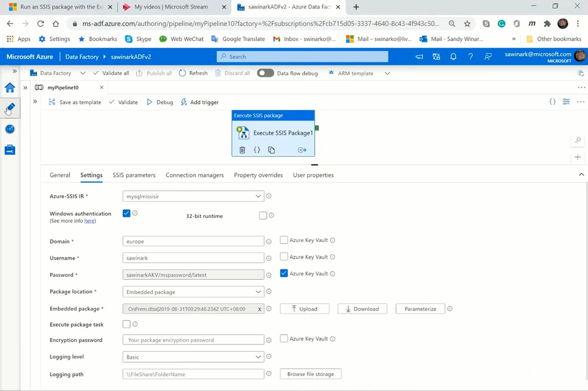Bookmark page with browser star icon
588x391 pixels.
point(467,24)
